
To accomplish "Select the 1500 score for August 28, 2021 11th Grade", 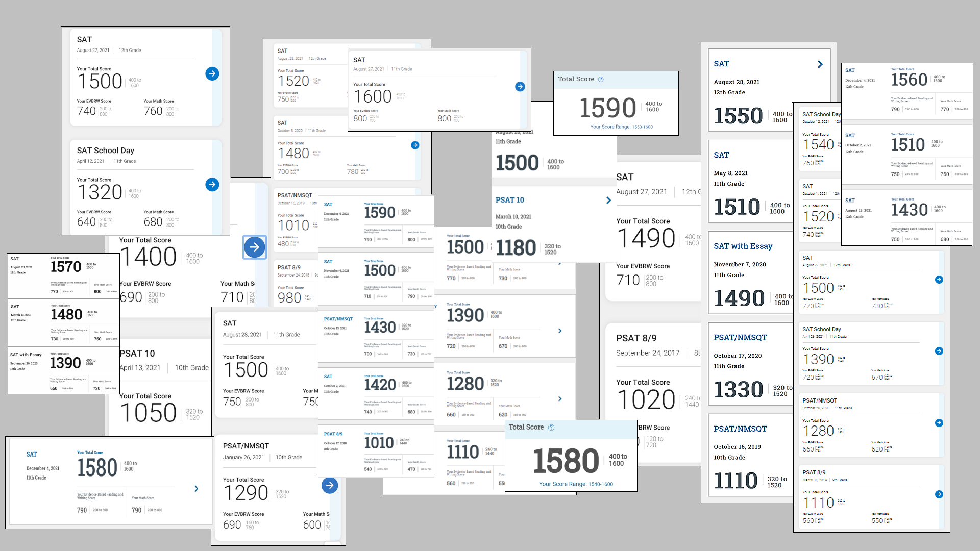I will click(246, 370).
